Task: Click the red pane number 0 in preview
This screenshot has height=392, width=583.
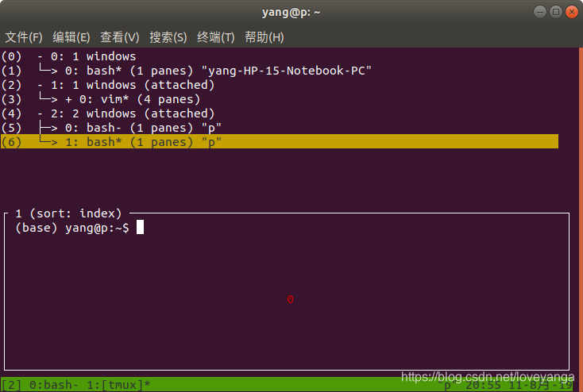Action: (291, 299)
